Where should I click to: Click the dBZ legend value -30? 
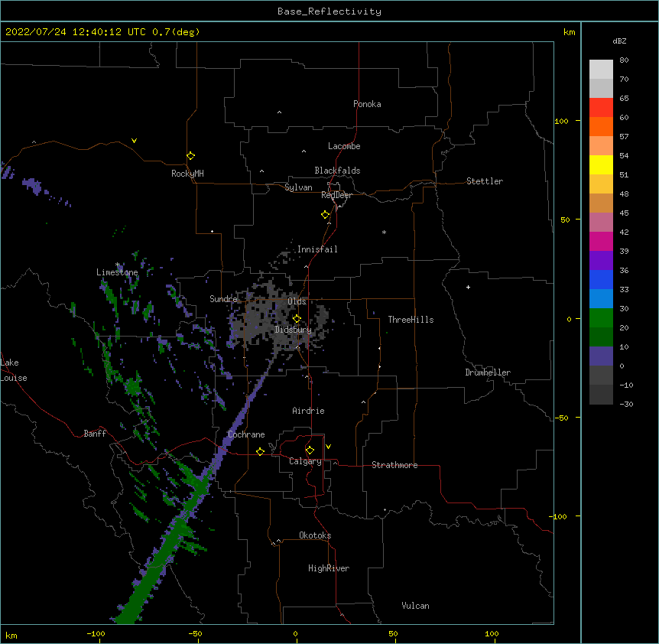pos(626,405)
